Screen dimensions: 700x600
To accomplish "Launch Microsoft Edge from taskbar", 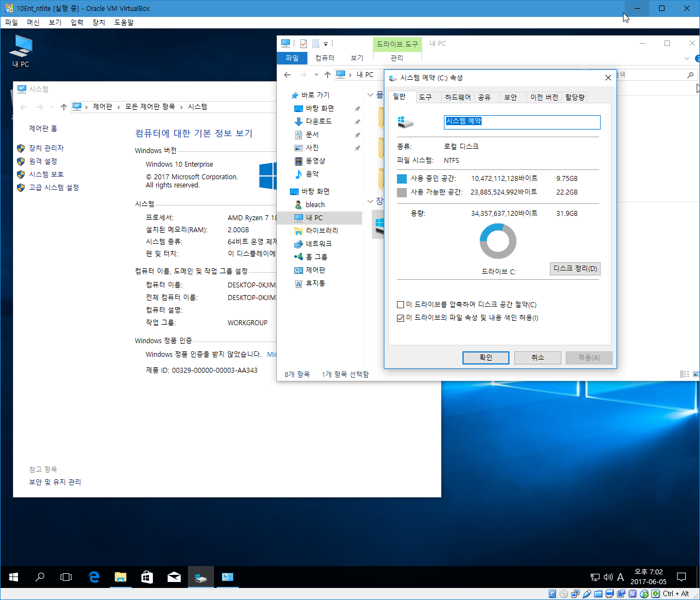I will [94, 577].
